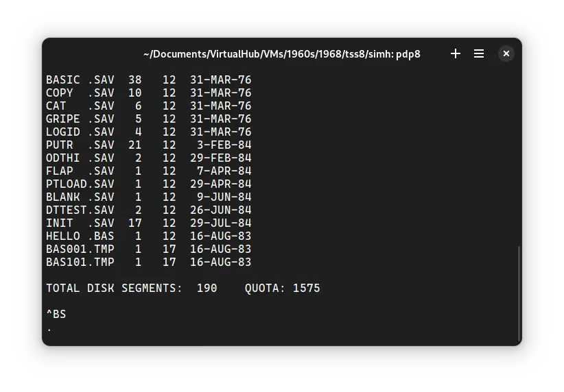Viewport: 564px width, 392px height.
Task: Click the ODTHI .SAV entry
Action: click(80, 158)
